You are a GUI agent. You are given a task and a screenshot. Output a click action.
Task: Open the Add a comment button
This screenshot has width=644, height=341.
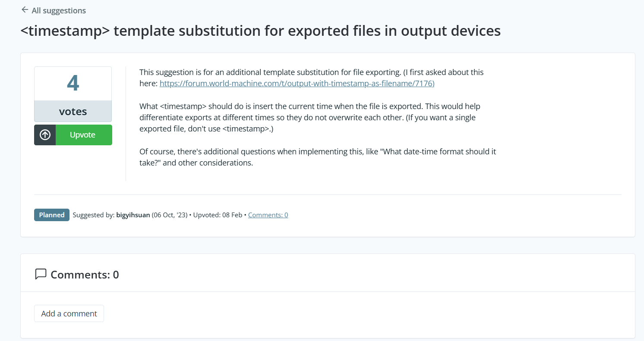[x=69, y=313]
